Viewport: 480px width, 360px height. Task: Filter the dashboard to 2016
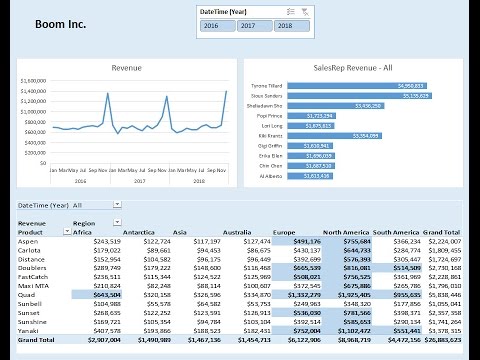point(218,26)
